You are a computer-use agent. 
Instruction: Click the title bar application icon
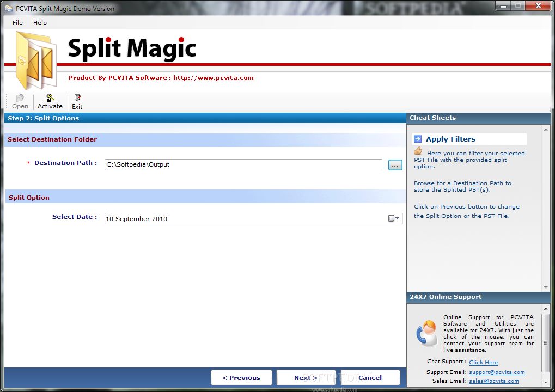(9, 8)
